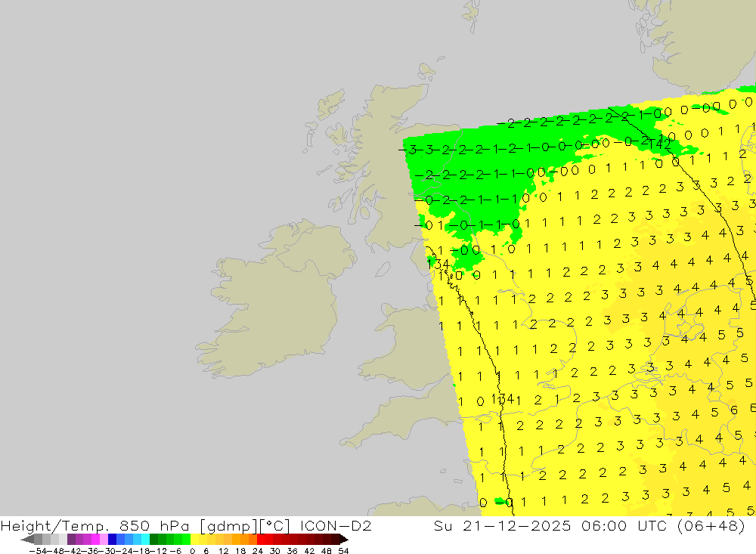This screenshot has width=756, height=554.
Task: Click the 'ICON-D2' model name
Action: (336, 525)
